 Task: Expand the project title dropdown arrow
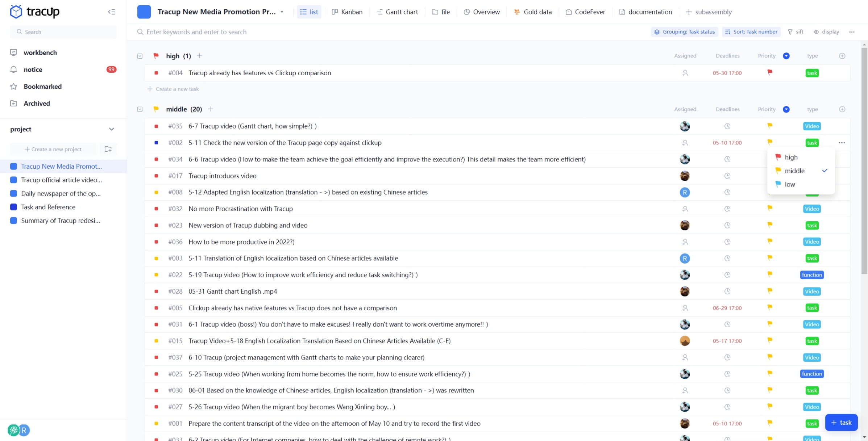[x=282, y=12]
